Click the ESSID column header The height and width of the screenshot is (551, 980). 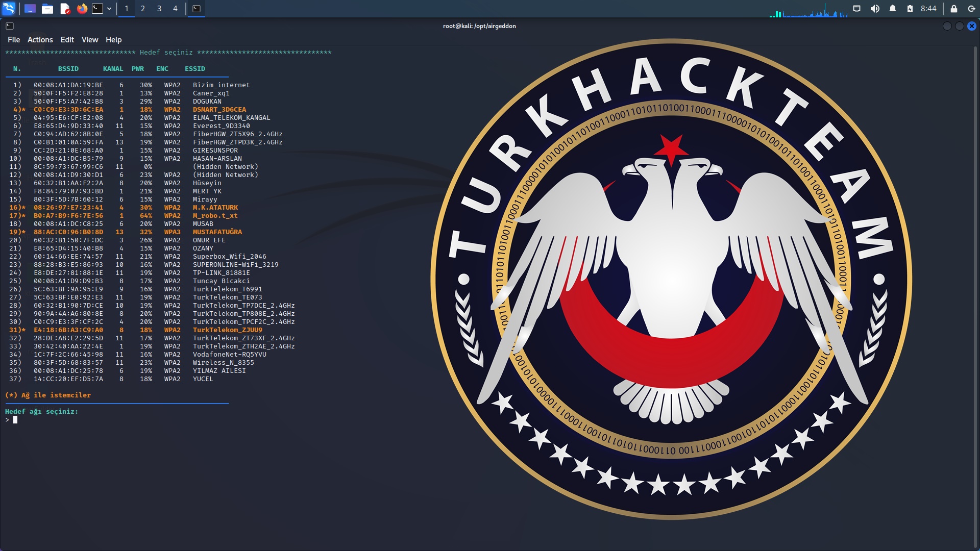pyautogui.click(x=195, y=69)
